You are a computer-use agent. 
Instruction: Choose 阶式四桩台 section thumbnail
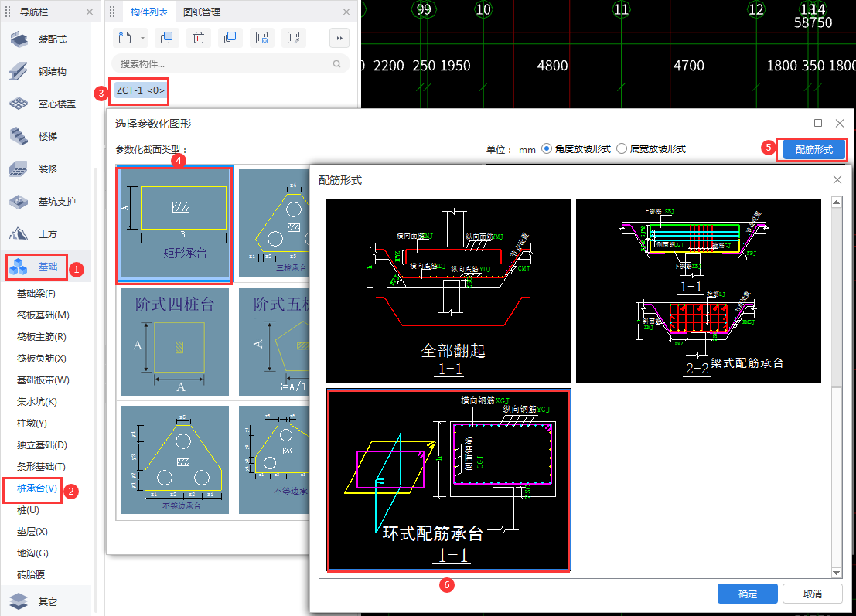[175, 342]
